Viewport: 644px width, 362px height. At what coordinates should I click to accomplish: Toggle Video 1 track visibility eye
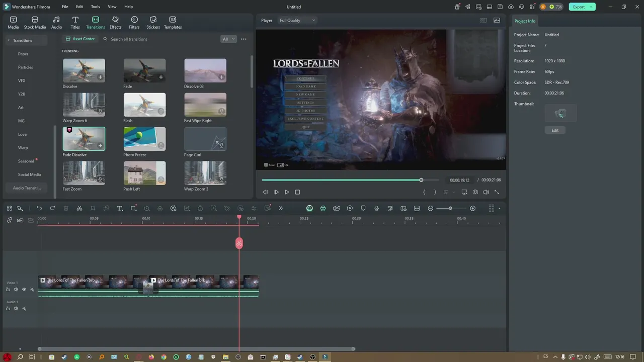(x=24, y=289)
